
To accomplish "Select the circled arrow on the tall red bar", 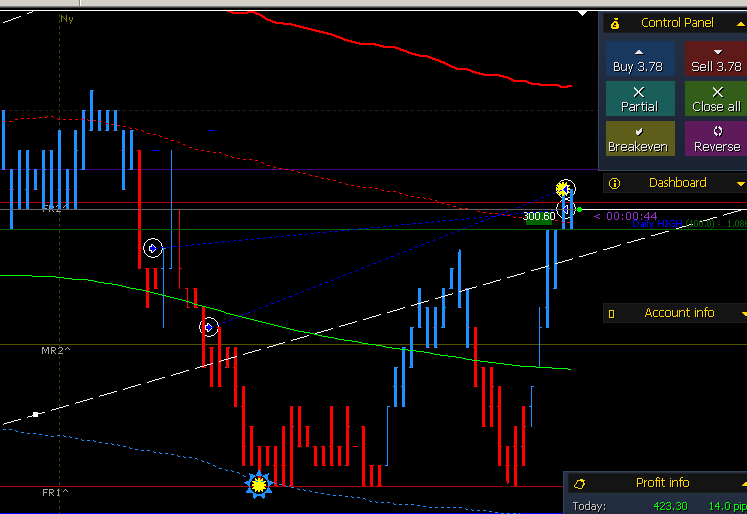I will pos(153,248).
